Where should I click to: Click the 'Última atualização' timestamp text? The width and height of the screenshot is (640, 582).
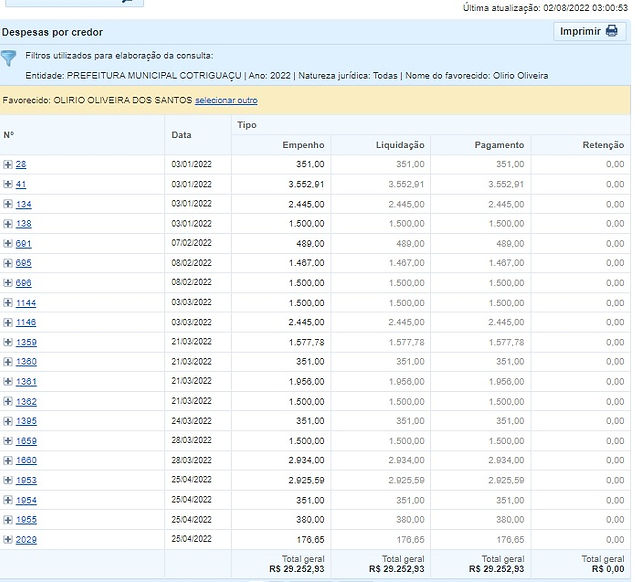tap(545, 7)
